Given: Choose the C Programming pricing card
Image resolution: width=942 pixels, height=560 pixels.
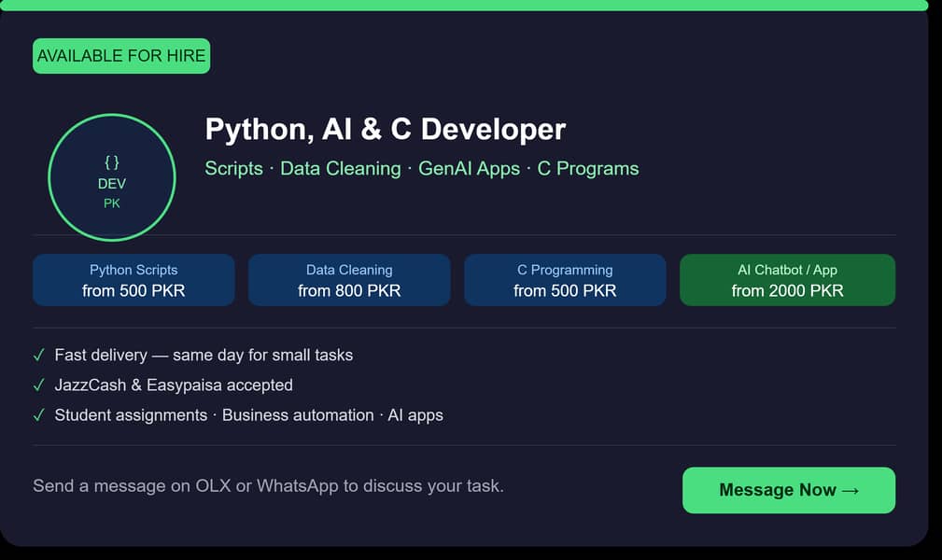Looking at the screenshot, I should click(565, 280).
